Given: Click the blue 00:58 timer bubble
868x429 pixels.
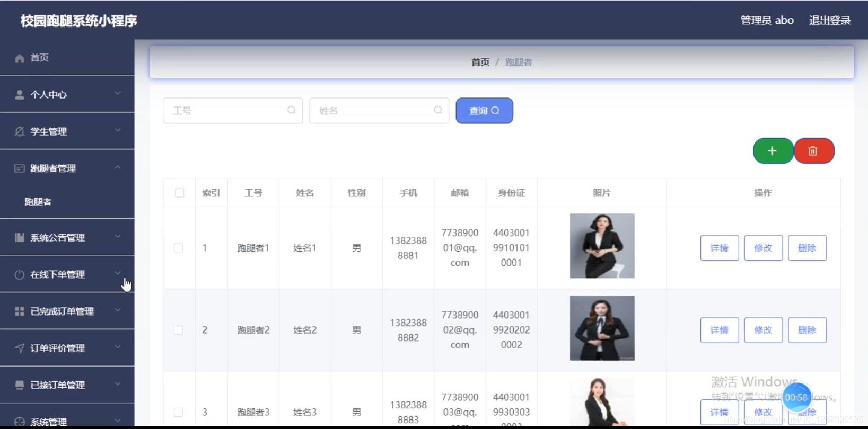Looking at the screenshot, I should (x=796, y=397).
